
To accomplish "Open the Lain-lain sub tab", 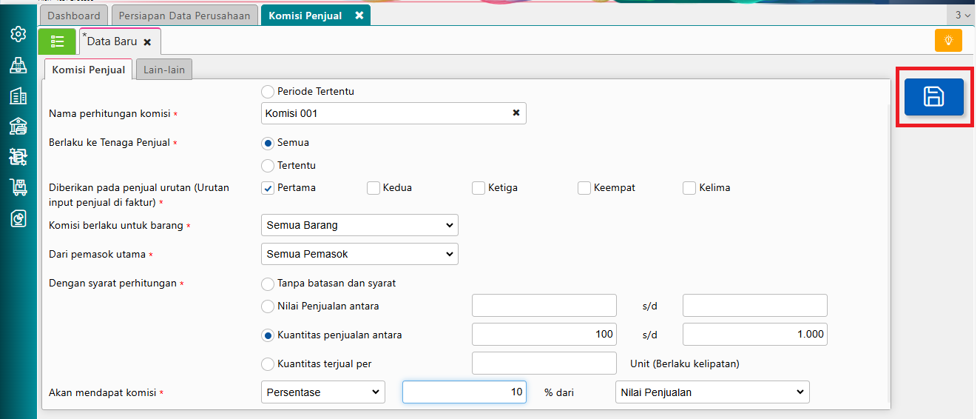I will 163,70.
